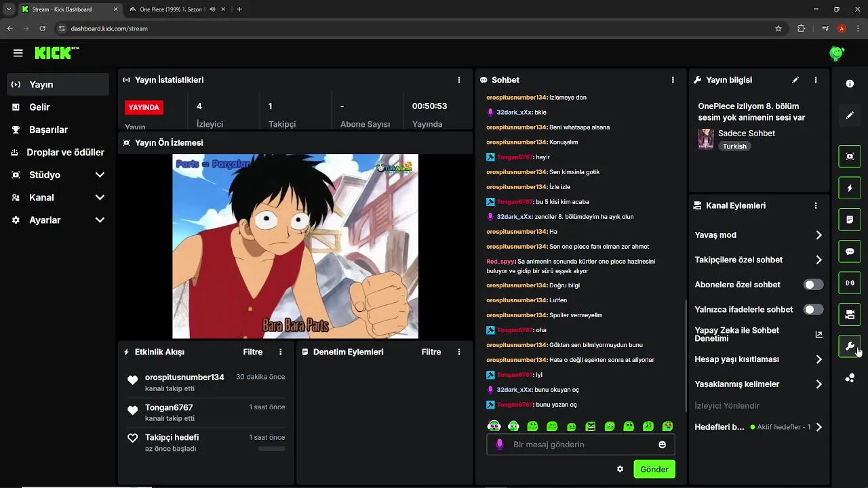Switch to the One Piece (1999) browser tab
Image resolution: width=868 pixels, height=488 pixels.
(x=176, y=9)
